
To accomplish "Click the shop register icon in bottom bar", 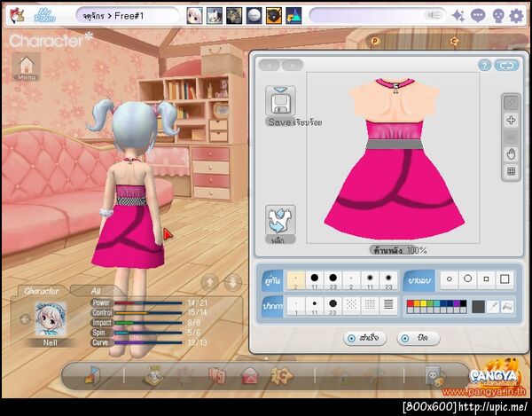I will pos(153,376).
